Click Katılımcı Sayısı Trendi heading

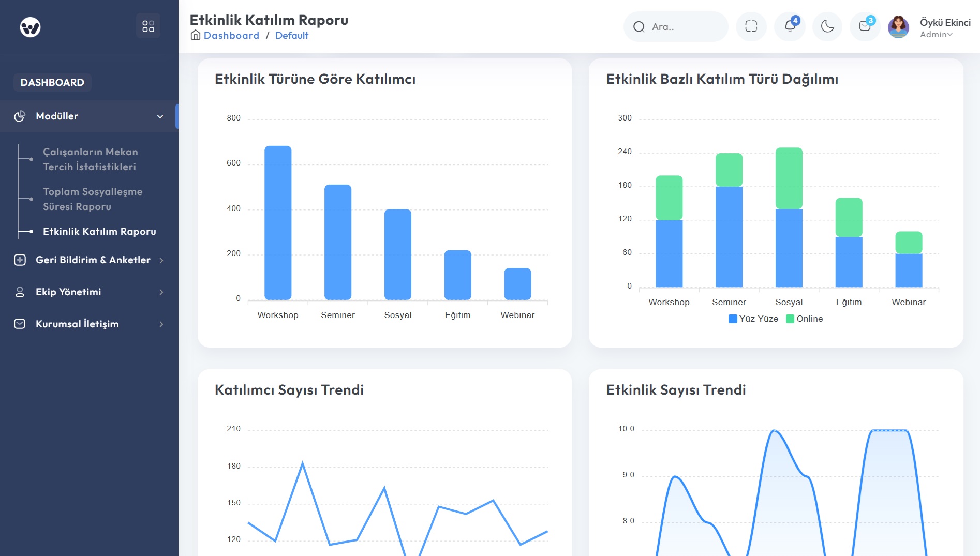[289, 390]
